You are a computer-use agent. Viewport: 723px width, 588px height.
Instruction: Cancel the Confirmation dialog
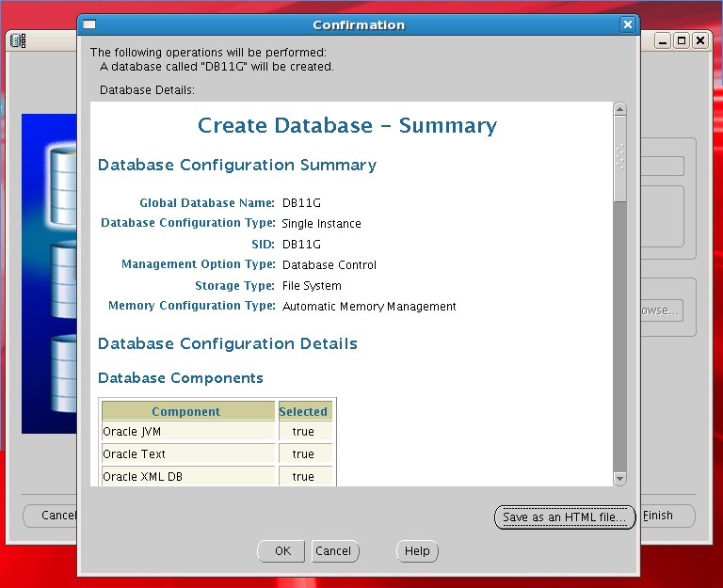(335, 551)
